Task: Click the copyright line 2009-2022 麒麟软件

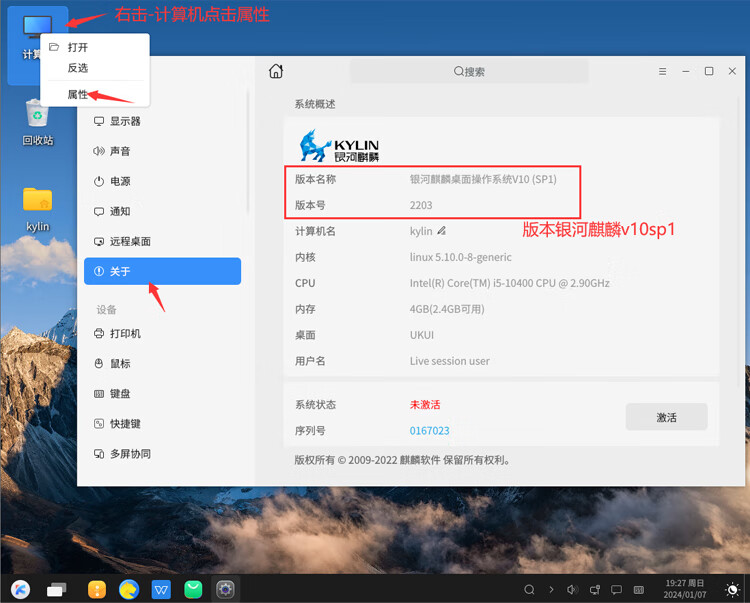Action: coord(402,460)
